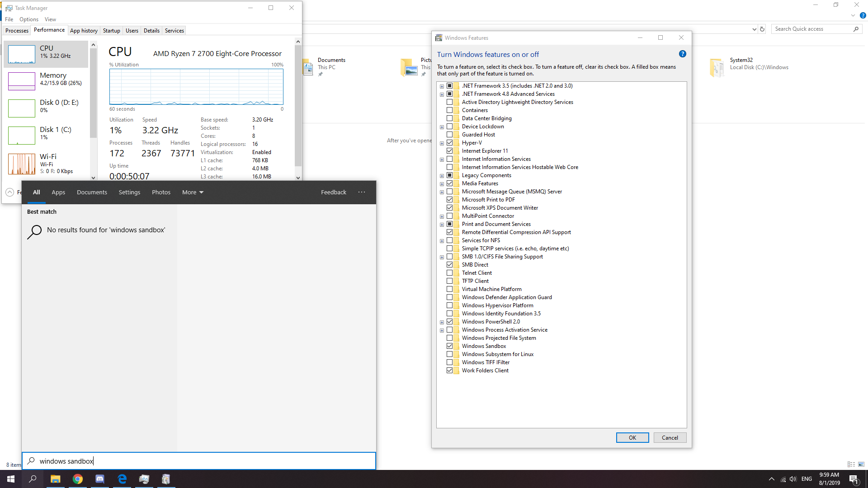Click the windows sandbox search box

coord(199,461)
